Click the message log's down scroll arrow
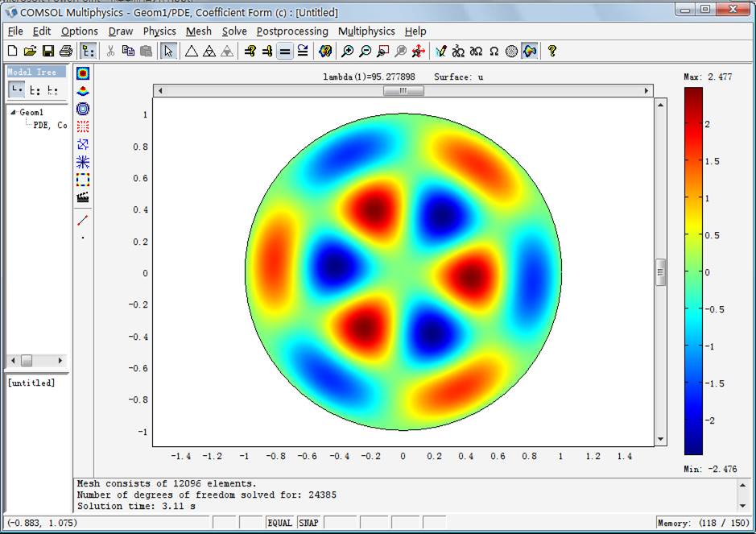This screenshot has width=756, height=534. tap(742, 506)
